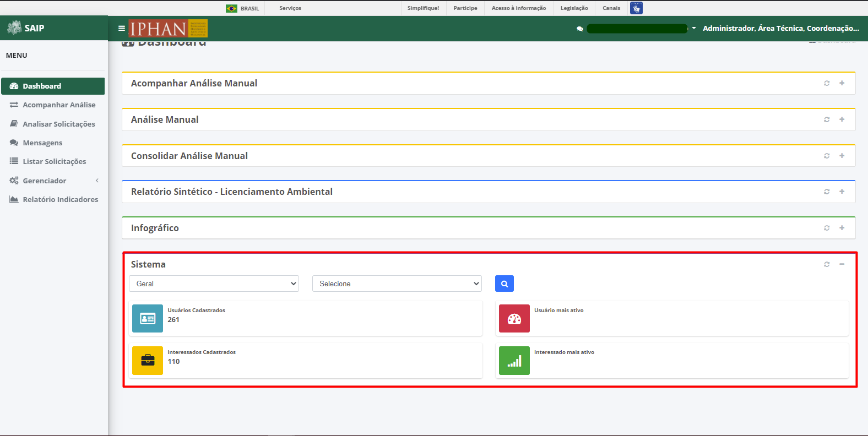Open the Selecione dropdown

pyautogui.click(x=397, y=284)
